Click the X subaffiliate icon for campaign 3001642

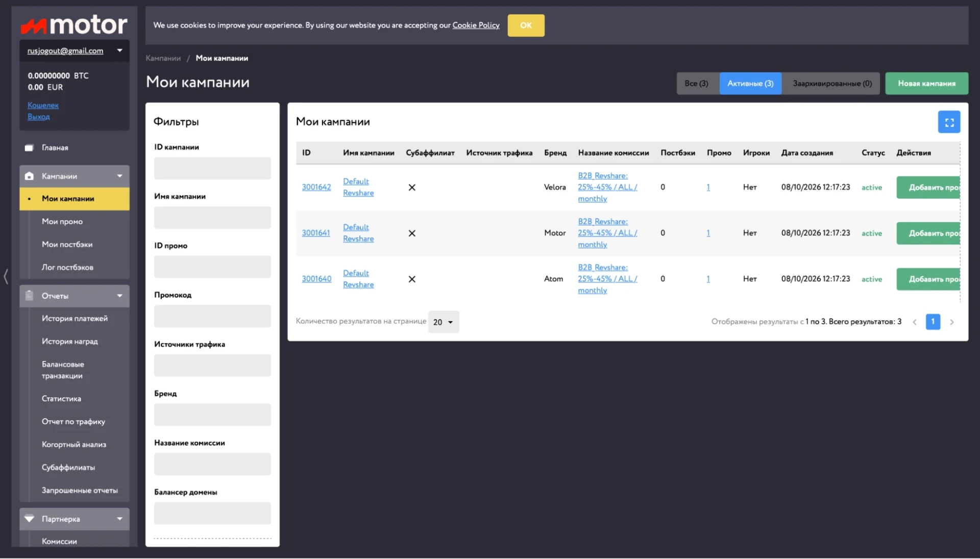[412, 187]
